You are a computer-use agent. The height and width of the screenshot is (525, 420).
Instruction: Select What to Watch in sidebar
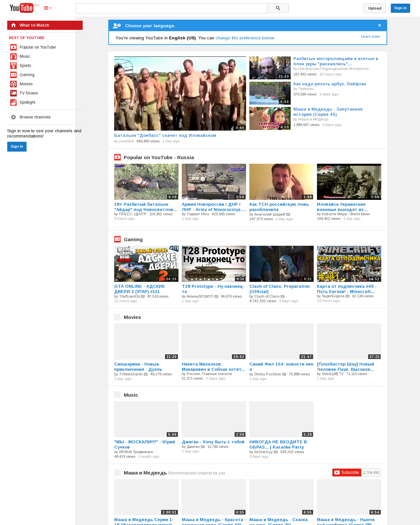[45, 25]
